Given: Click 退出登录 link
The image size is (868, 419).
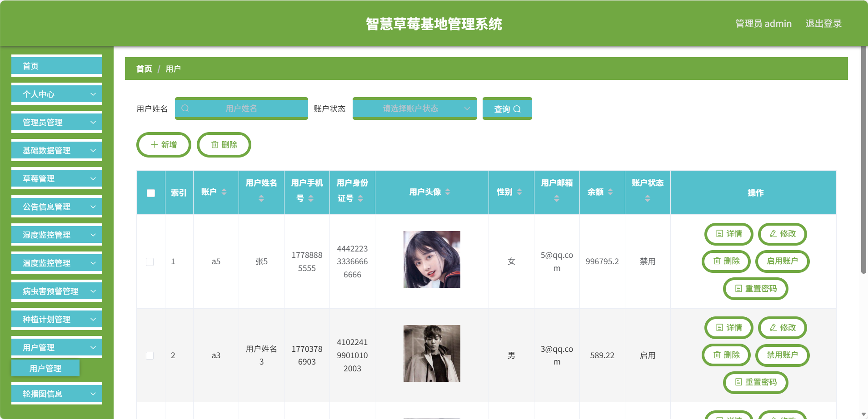Looking at the screenshot, I should (823, 24).
